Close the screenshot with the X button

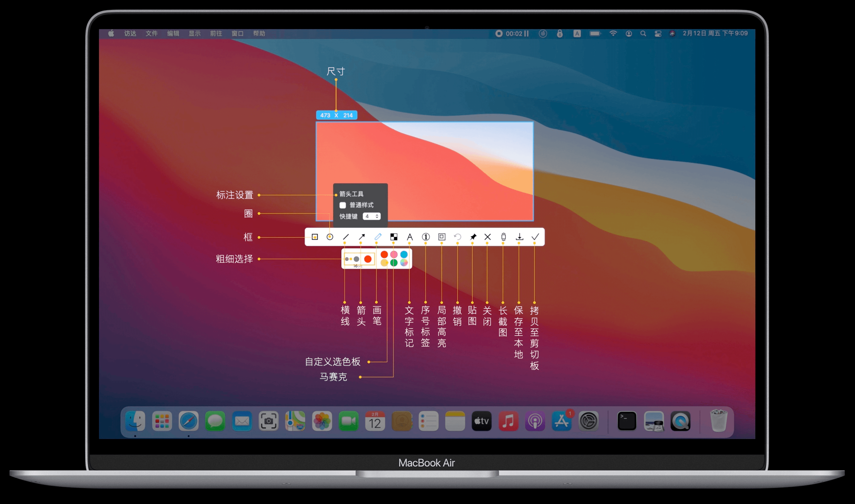click(x=488, y=237)
